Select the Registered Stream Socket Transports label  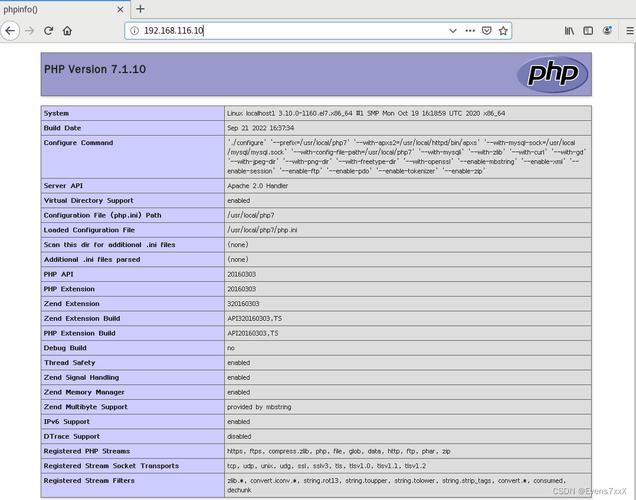(x=111, y=466)
